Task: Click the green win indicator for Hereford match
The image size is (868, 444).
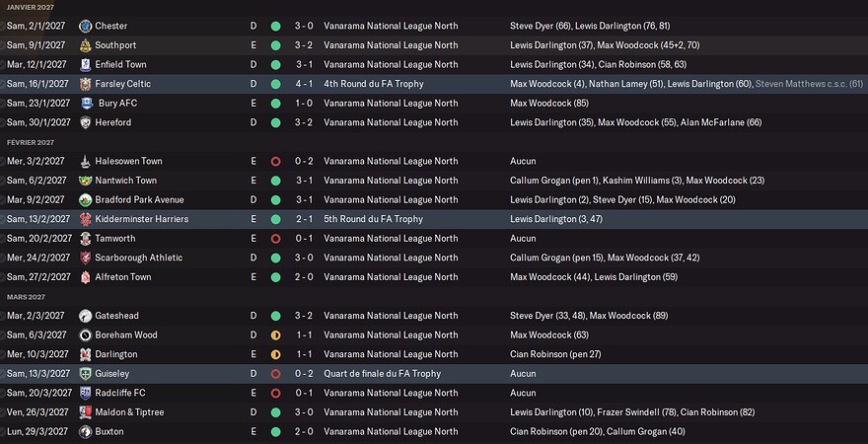Action: [275, 123]
